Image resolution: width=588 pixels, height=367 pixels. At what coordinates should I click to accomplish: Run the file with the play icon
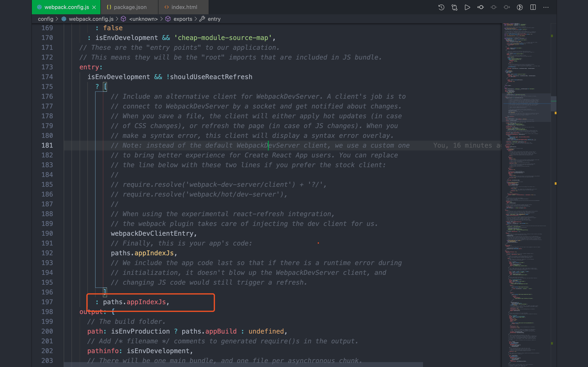pos(467,7)
